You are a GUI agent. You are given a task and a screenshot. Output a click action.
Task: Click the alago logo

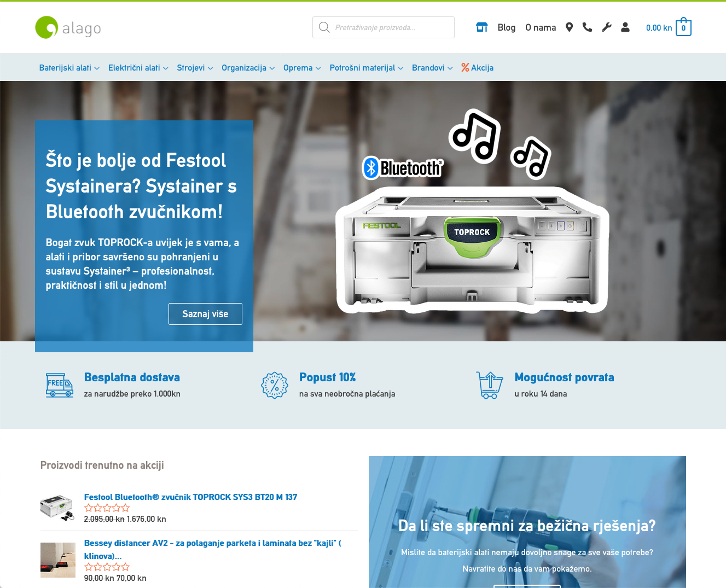68,27
